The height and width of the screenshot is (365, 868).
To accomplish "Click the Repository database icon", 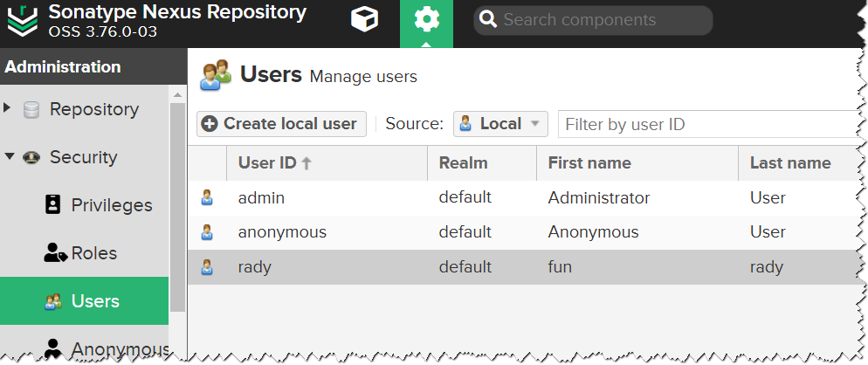I will tap(31, 110).
